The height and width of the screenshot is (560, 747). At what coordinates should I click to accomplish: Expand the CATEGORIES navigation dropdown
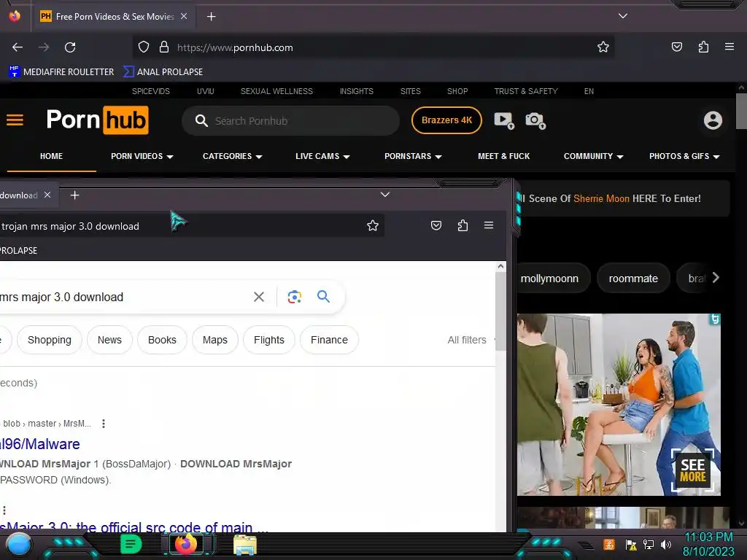click(233, 156)
